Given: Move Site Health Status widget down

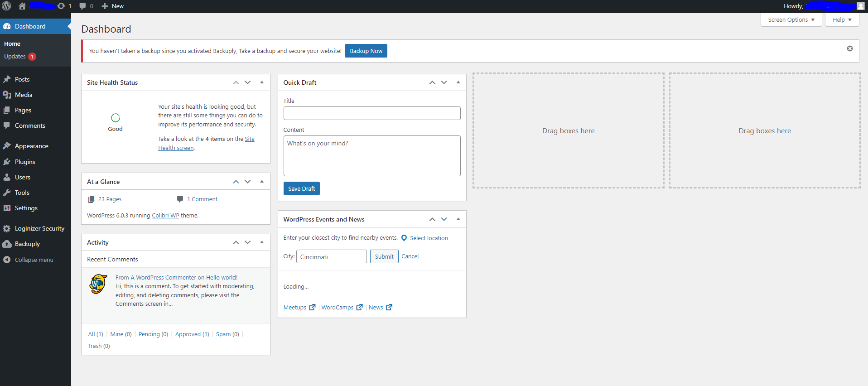Looking at the screenshot, I should click(248, 82).
